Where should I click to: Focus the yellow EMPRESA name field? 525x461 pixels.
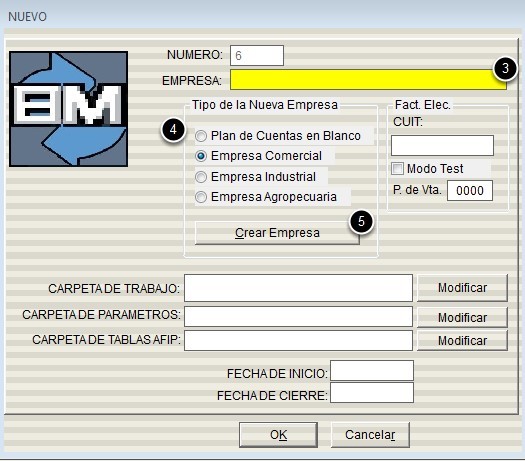pyautogui.click(x=368, y=80)
